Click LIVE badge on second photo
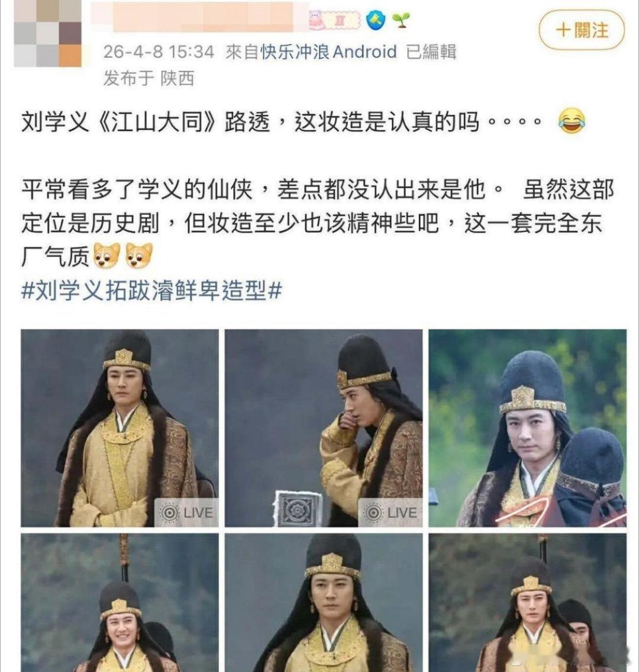 coord(390,512)
